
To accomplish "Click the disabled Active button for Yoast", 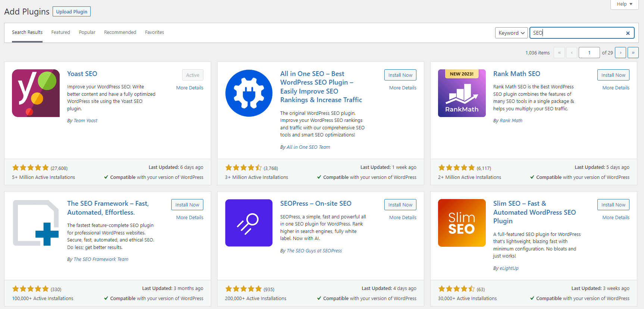I will tap(193, 75).
